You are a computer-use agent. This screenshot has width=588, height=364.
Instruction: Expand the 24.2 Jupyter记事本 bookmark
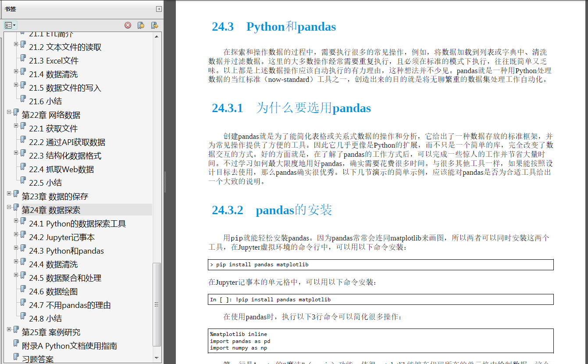point(16,234)
